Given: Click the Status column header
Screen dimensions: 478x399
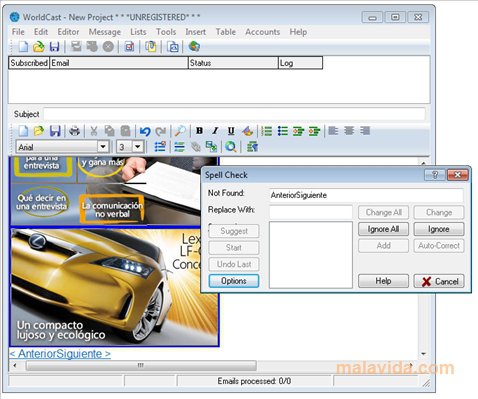Looking at the screenshot, I should point(233,63).
